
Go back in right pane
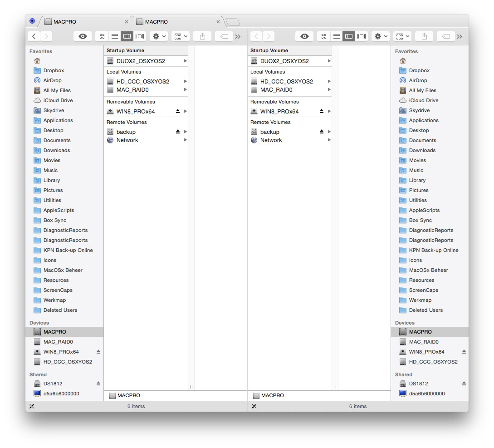point(256,37)
